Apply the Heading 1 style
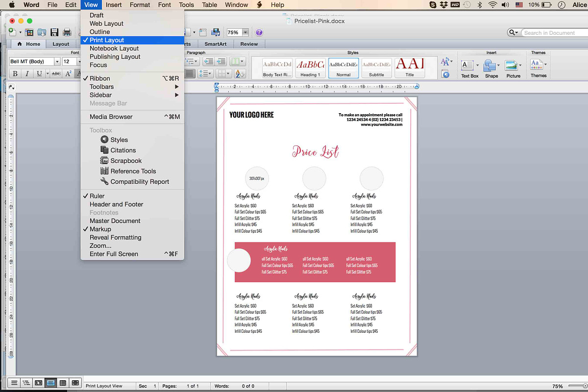 coord(310,68)
